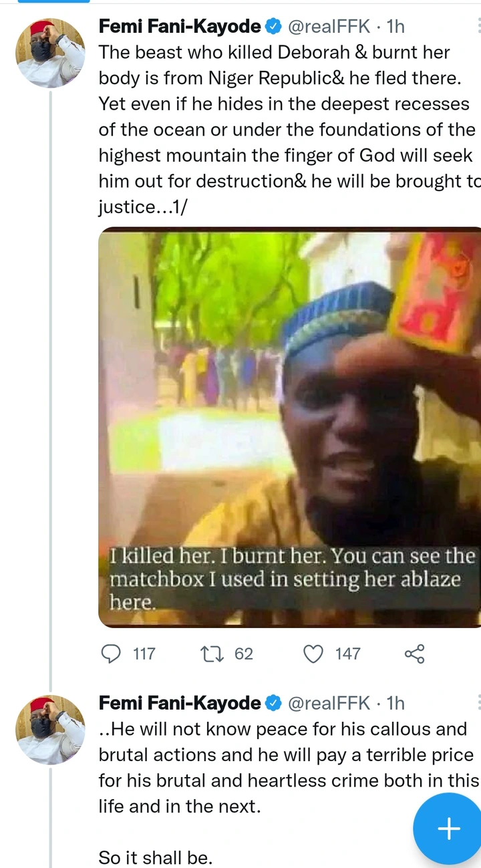The image size is (481, 868).
Task: Click verified badge on the second tweet
Action: click(x=274, y=703)
